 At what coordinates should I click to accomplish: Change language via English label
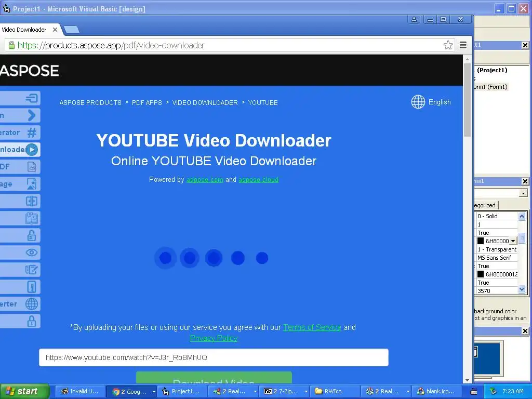click(440, 102)
